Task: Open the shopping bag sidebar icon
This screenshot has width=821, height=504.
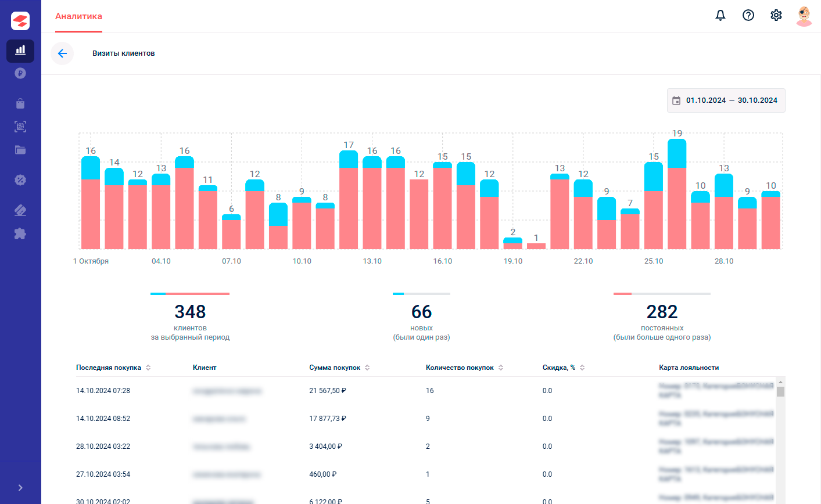Action: pos(20,103)
